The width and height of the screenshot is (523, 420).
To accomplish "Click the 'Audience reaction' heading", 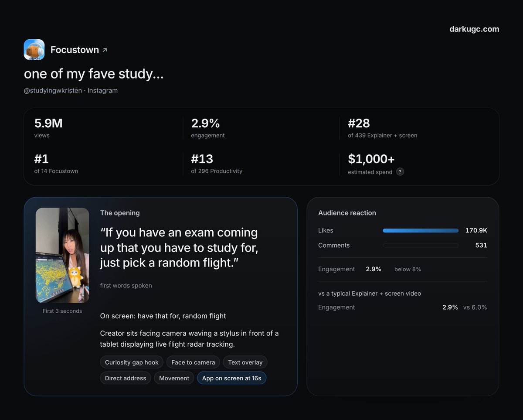I will point(347,213).
